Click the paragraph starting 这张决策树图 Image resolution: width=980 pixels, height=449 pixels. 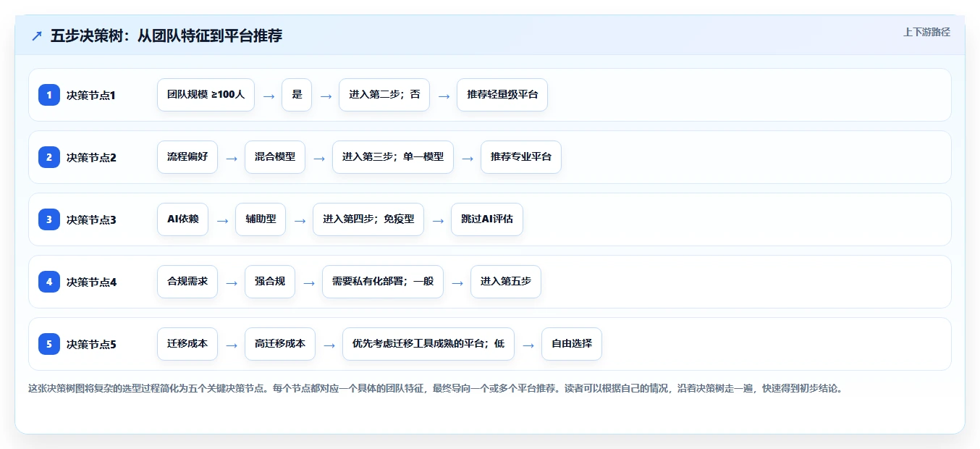point(435,388)
